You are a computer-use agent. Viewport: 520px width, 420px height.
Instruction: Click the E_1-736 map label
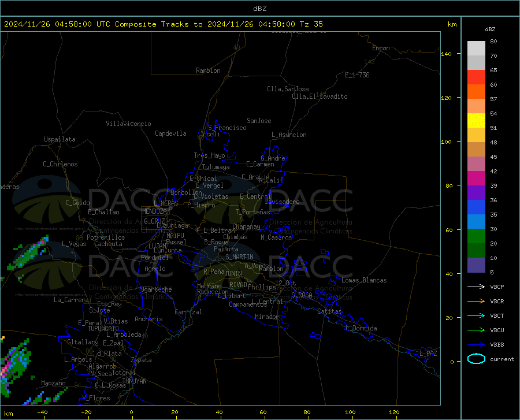[357, 75]
